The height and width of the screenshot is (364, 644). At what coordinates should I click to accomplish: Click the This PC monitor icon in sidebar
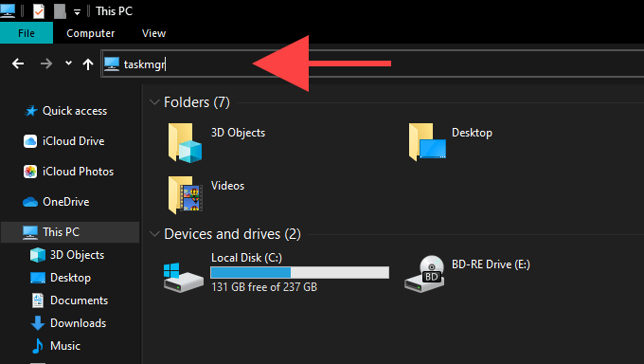coord(30,232)
